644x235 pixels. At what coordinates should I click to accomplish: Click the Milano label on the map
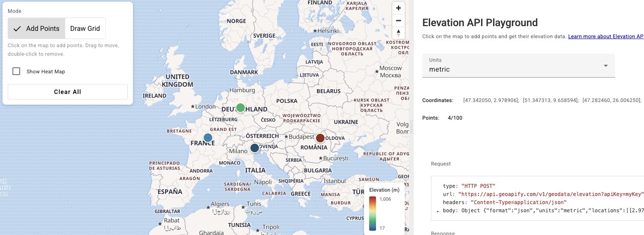(x=238, y=151)
